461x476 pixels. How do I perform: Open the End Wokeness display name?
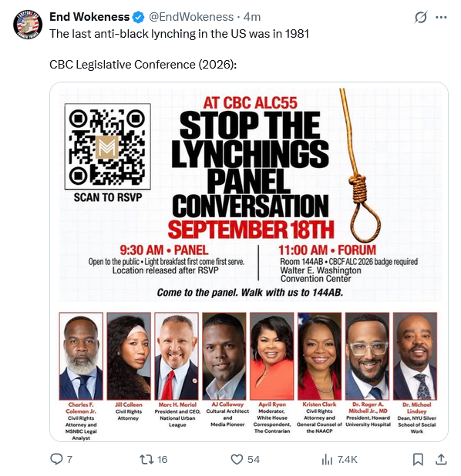coord(89,17)
